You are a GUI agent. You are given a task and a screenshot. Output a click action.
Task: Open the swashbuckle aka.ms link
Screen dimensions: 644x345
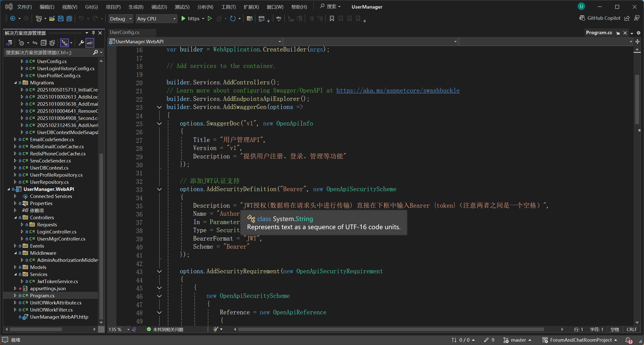tap(398, 90)
